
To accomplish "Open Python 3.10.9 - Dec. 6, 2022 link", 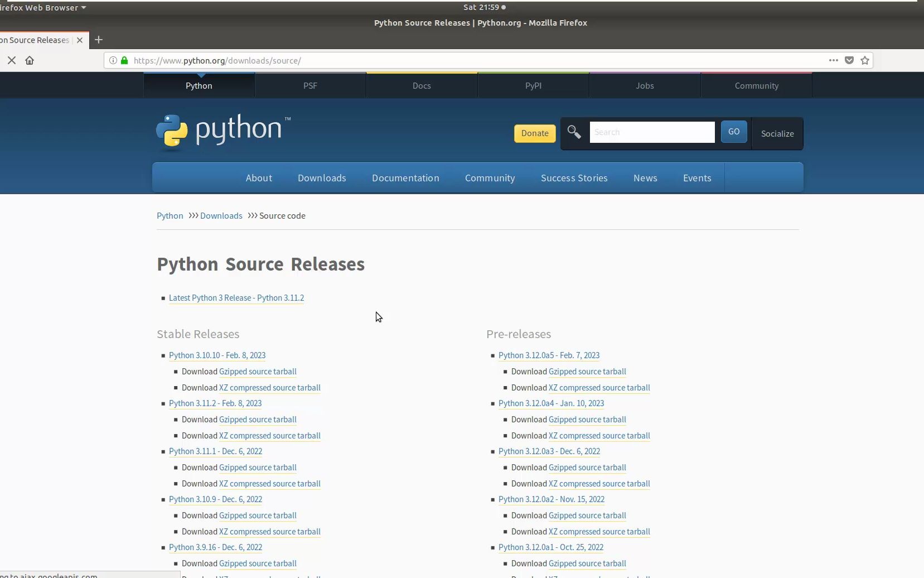I will click(215, 499).
